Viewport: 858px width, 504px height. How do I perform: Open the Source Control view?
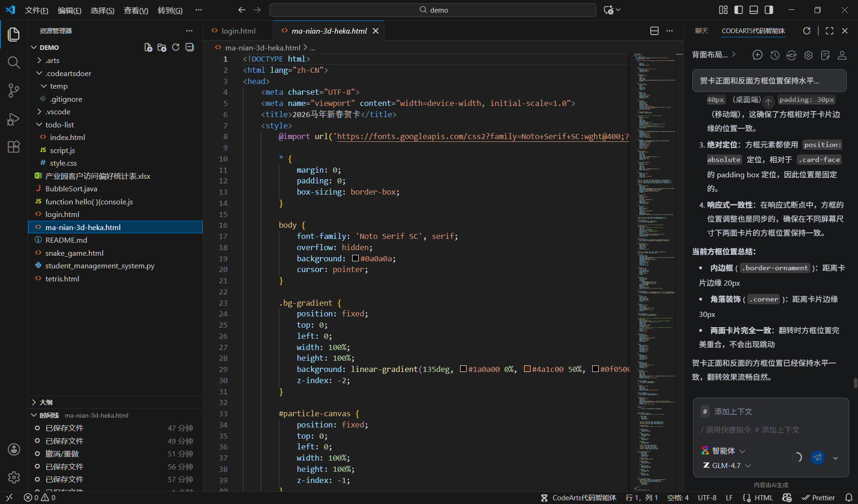tap(14, 91)
